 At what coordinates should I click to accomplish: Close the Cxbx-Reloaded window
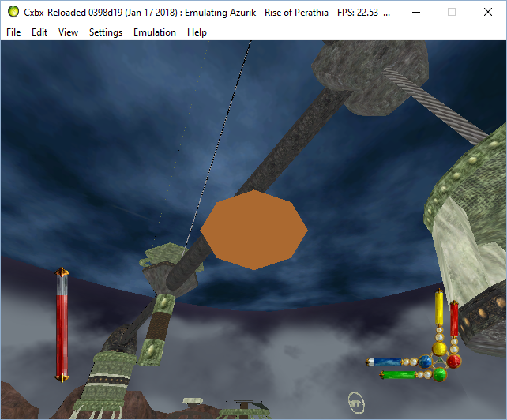488,13
